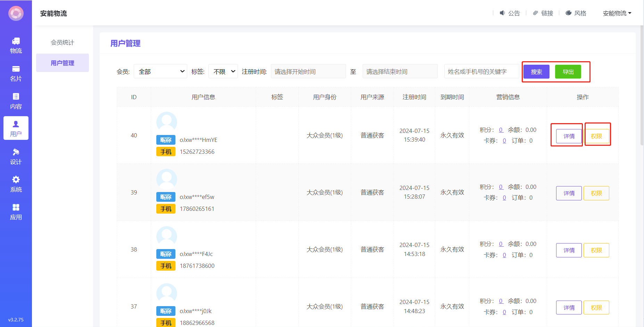The height and width of the screenshot is (327, 644).
Task: Click the avatar thumbnail of user 39
Action: coord(167,179)
